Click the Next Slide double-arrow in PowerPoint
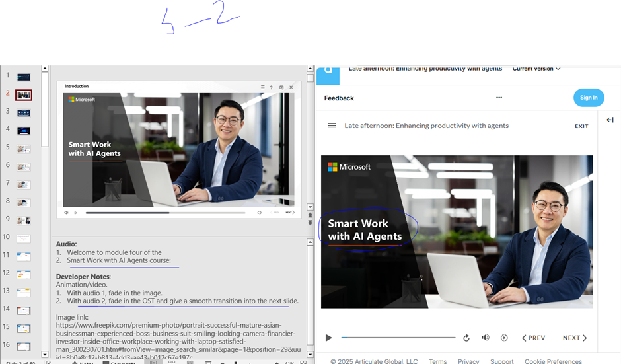 coord(310,223)
